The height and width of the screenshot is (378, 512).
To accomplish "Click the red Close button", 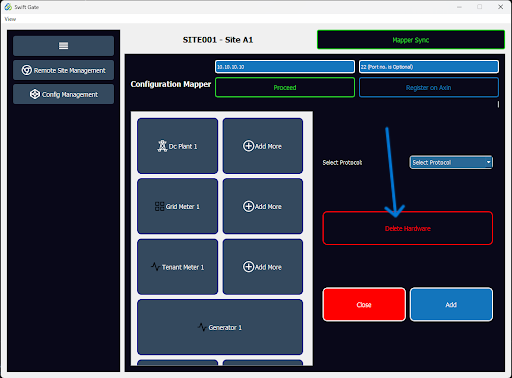I will pos(364,305).
